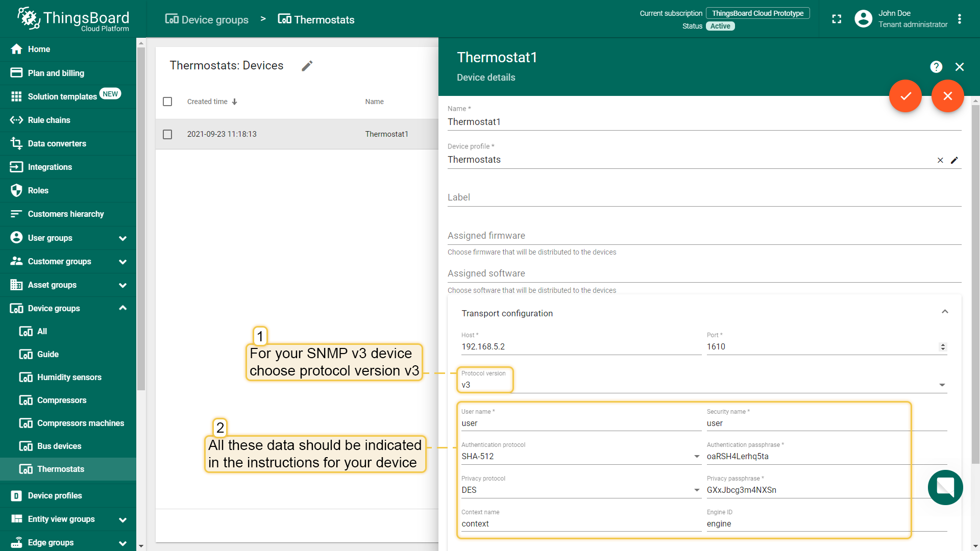Apply changes with orange checkmark button
Image resolution: width=980 pixels, height=551 pixels.
click(x=905, y=96)
